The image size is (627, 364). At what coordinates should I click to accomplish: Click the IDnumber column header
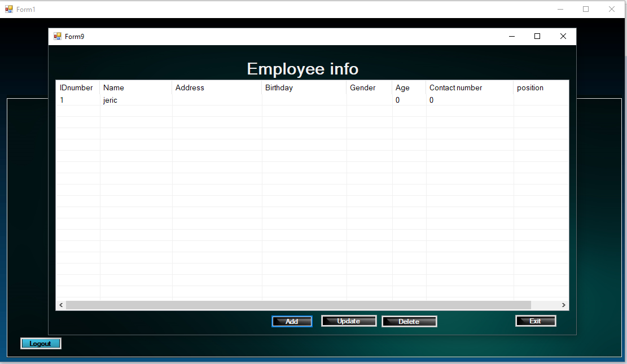pyautogui.click(x=77, y=87)
